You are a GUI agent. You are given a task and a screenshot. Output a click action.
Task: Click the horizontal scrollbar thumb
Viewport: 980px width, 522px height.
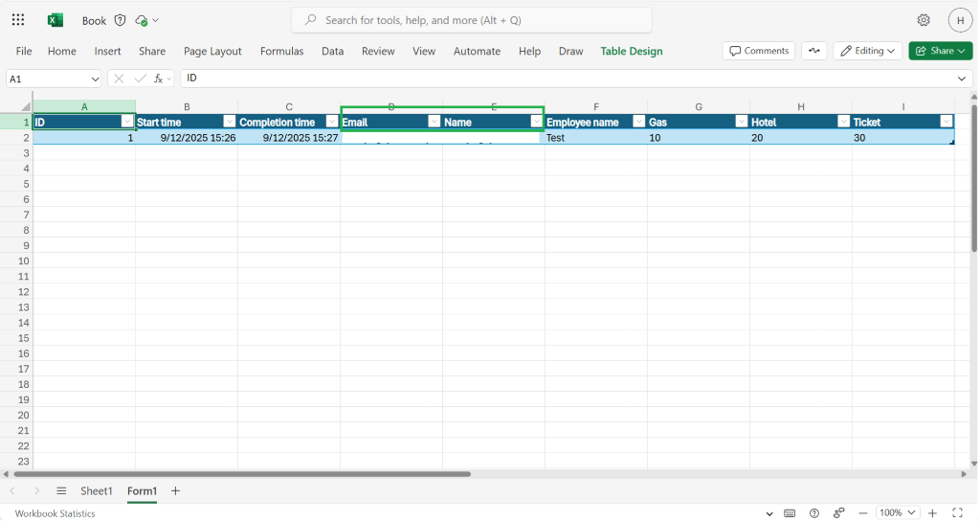click(x=241, y=474)
